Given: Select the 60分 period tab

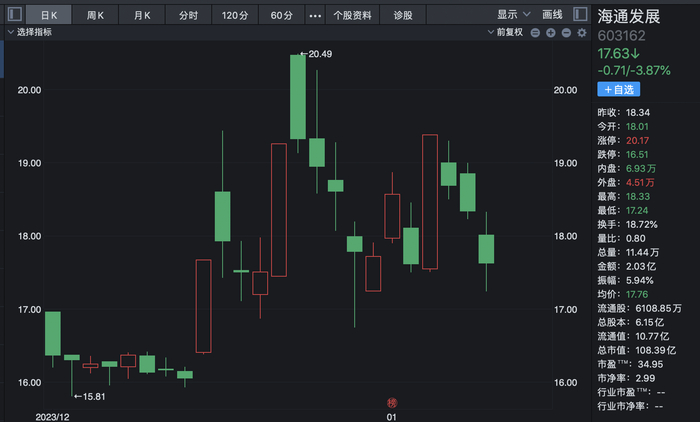Looking at the screenshot, I should click(x=281, y=16).
